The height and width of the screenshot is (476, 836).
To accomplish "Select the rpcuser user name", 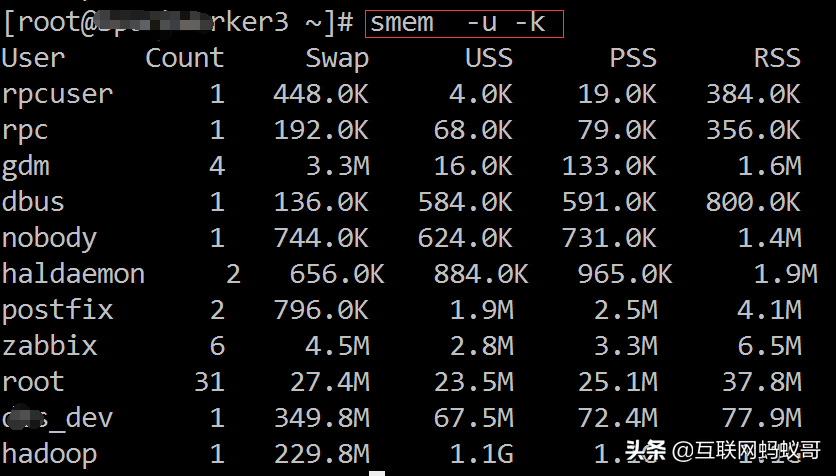I will pos(57,95).
